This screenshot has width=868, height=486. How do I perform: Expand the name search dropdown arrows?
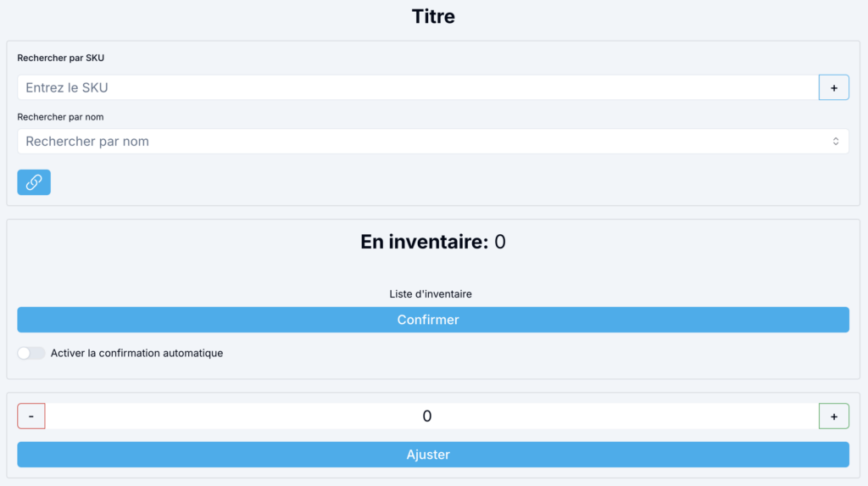click(x=835, y=142)
